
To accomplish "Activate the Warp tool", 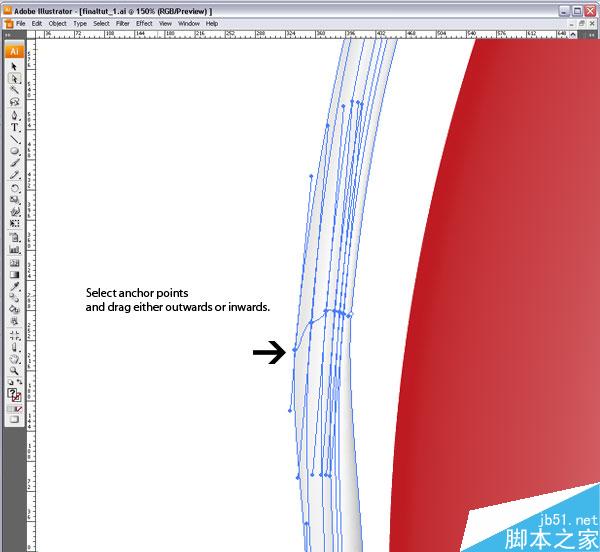I will click(14, 211).
